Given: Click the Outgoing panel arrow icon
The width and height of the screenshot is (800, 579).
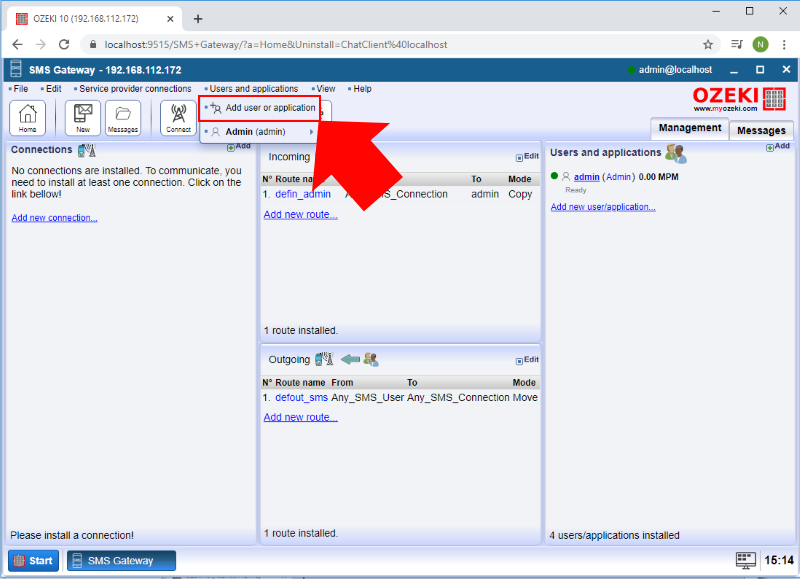Looking at the screenshot, I should pos(351,360).
